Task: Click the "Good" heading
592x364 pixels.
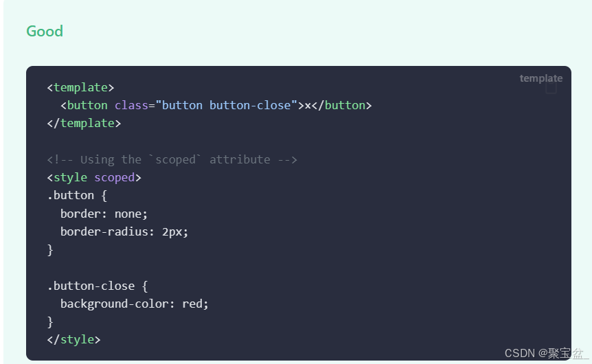Action: click(x=45, y=31)
